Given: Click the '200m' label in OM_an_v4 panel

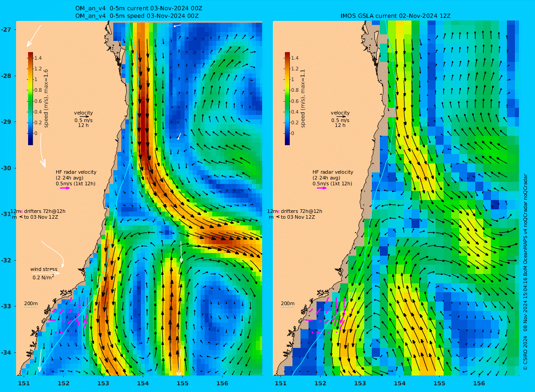Looking at the screenshot, I should (30, 303).
